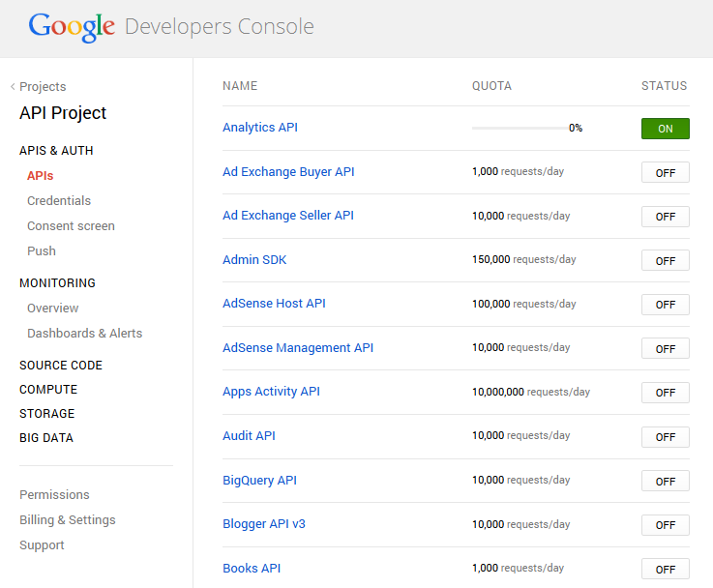The width and height of the screenshot is (713, 588).
Task: Open Consent screen settings
Action: (x=71, y=226)
